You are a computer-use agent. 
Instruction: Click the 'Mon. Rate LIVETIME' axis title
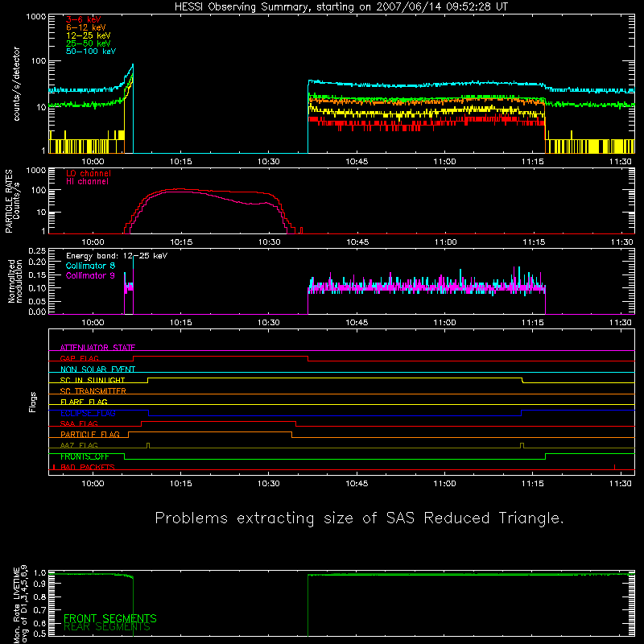click(16, 605)
